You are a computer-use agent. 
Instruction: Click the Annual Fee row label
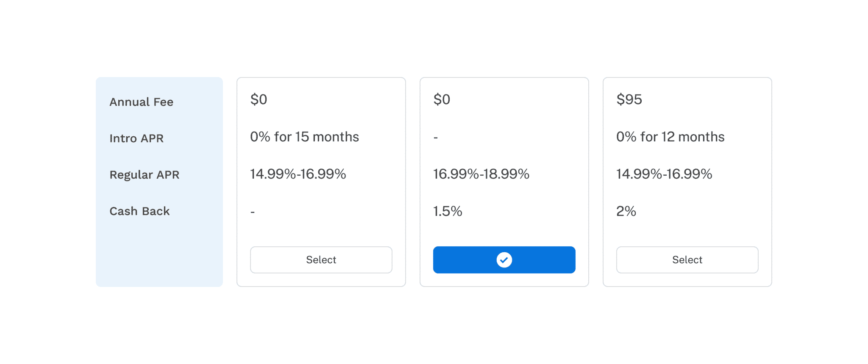[x=141, y=102]
